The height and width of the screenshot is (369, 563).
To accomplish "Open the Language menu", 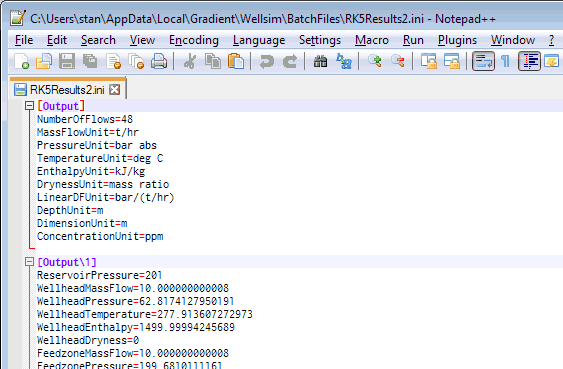I will point(259,40).
